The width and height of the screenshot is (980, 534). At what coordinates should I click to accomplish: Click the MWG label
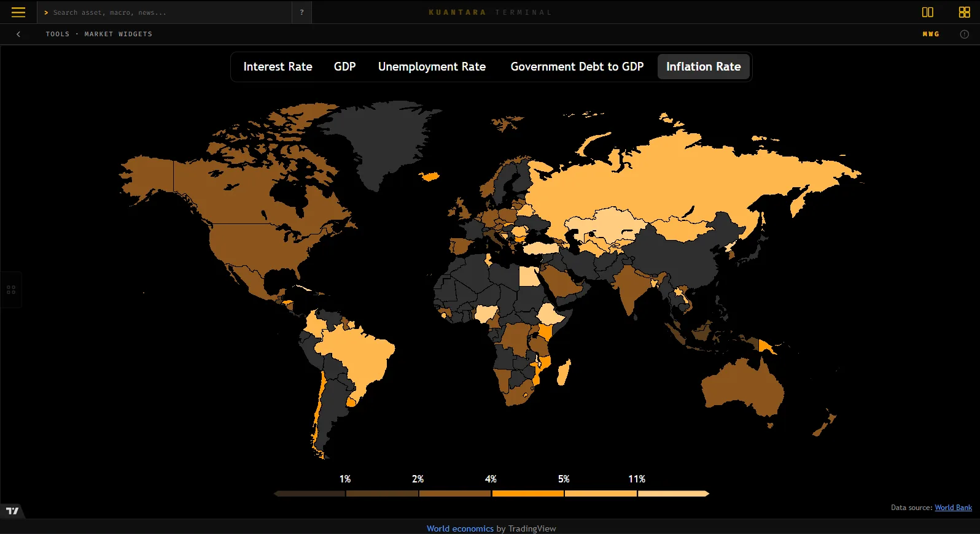point(931,34)
